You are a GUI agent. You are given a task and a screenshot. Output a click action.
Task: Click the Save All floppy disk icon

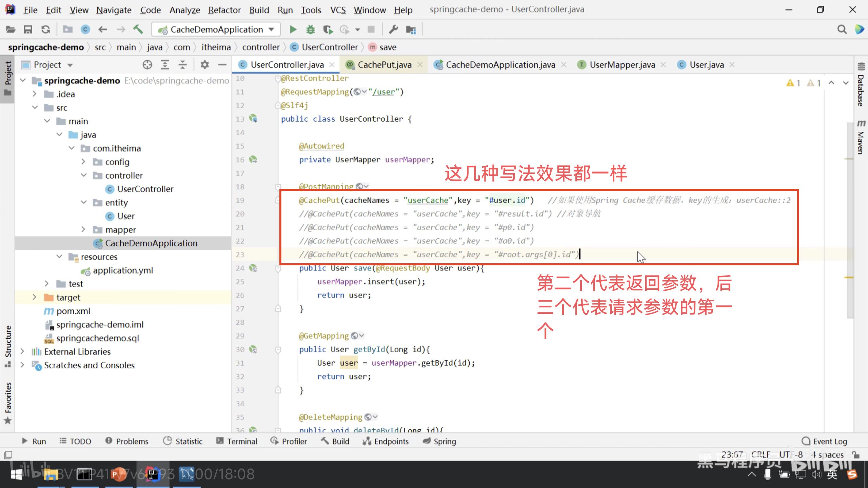[x=28, y=29]
